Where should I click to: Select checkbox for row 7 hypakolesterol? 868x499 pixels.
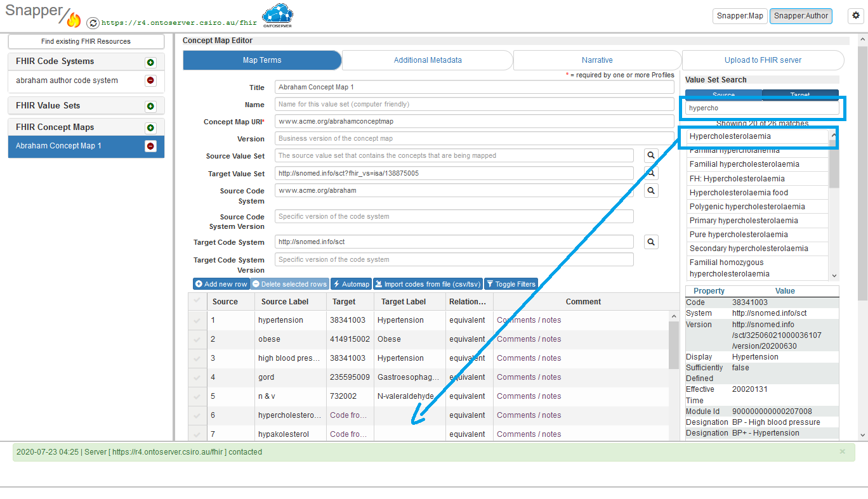tap(197, 435)
